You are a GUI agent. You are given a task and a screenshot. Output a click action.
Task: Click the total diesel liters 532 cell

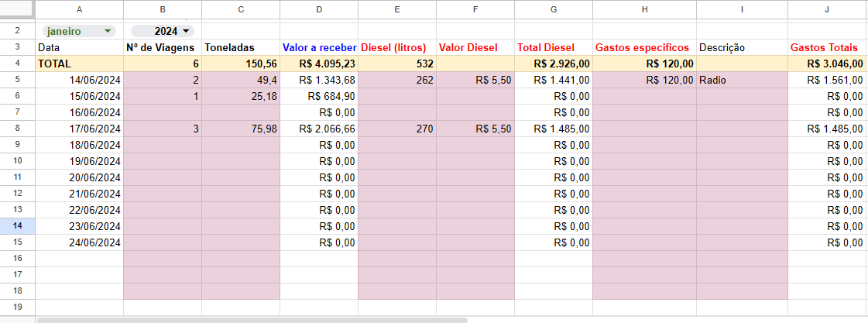(x=397, y=64)
